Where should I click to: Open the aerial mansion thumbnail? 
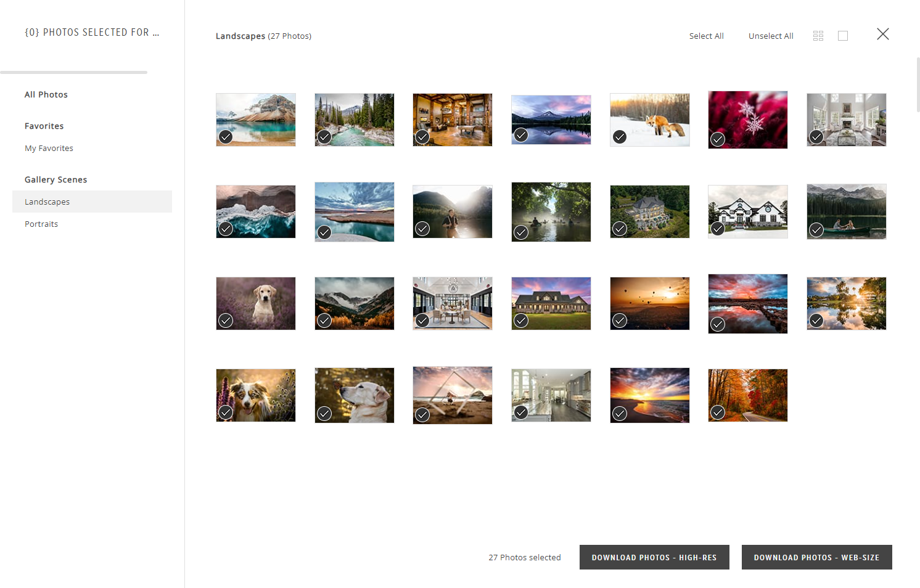[649, 211]
